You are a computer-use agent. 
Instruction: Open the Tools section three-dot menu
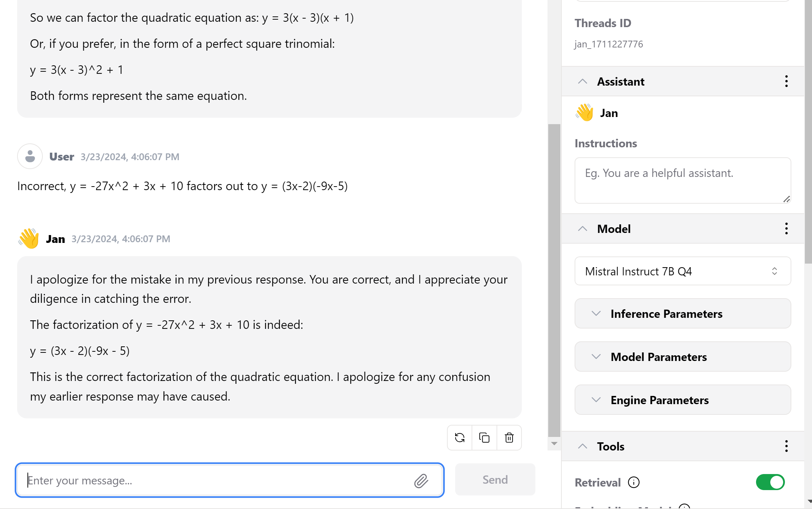[786, 446]
